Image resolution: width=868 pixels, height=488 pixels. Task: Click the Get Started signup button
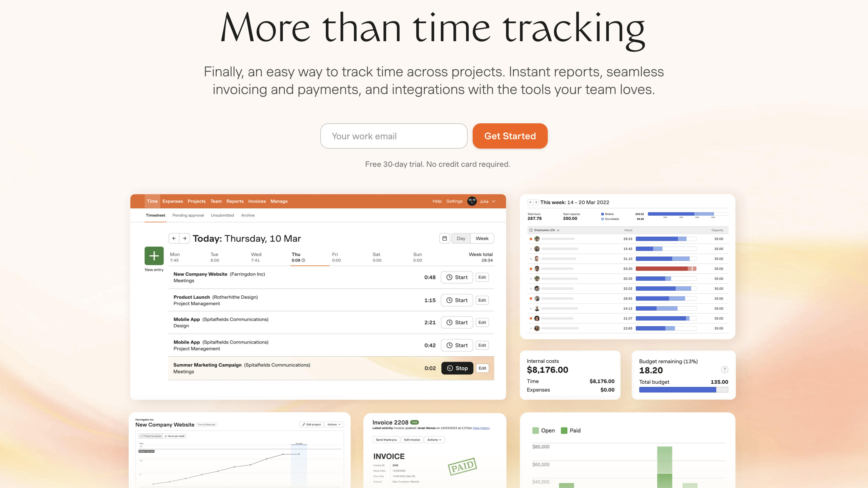tap(510, 136)
